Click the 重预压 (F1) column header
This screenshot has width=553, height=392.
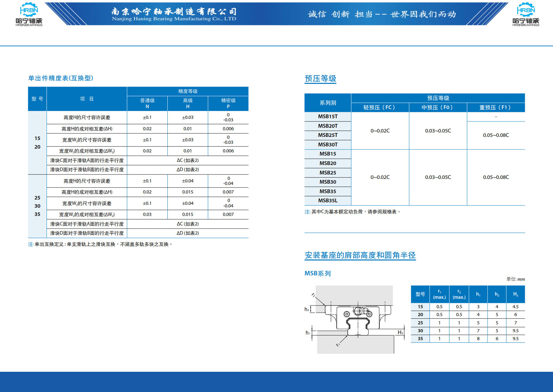496,107
